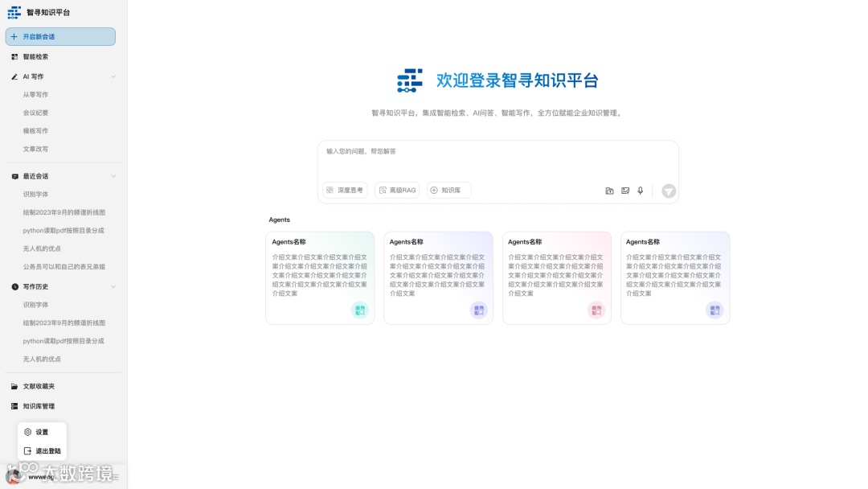Open 智能检索 in the sidebar
Screen dimensions: 868x489
pyautogui.click(x=35, y=56)
